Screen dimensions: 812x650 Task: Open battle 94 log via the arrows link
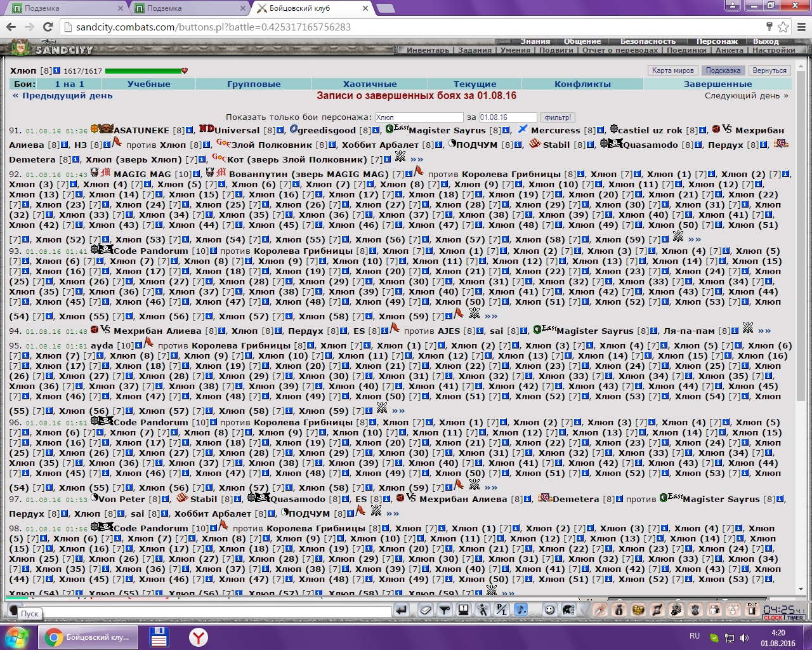pyautogui.click(x=764, y=331)
